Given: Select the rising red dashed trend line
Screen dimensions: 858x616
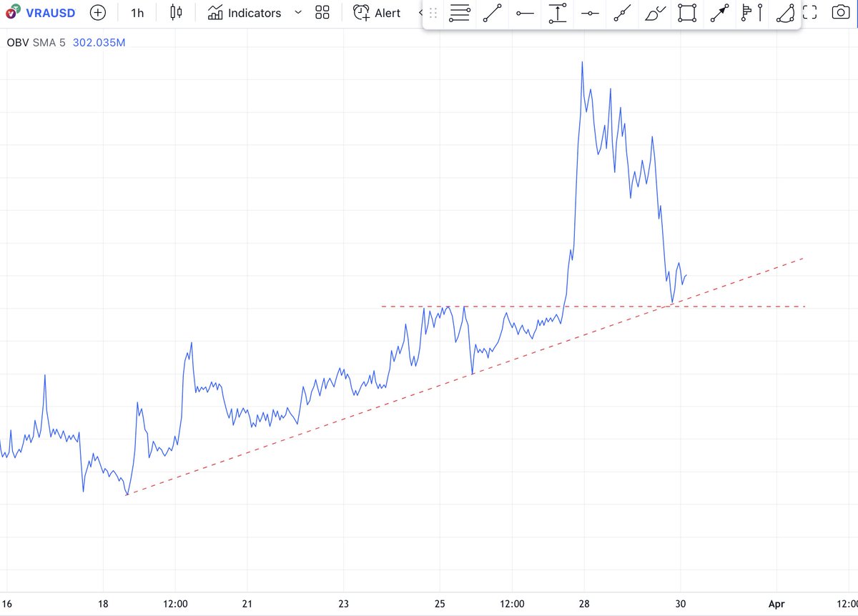Looking at the screenshot, I should tap(465, 376).
